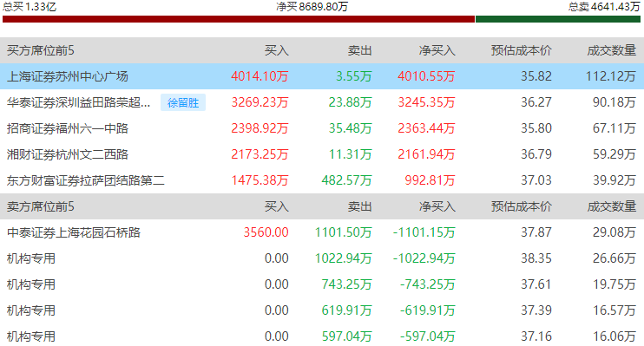Select 机构专用 row with 597.04万 sold
Viewport: 644px width, 346px height.
[322, 336]
